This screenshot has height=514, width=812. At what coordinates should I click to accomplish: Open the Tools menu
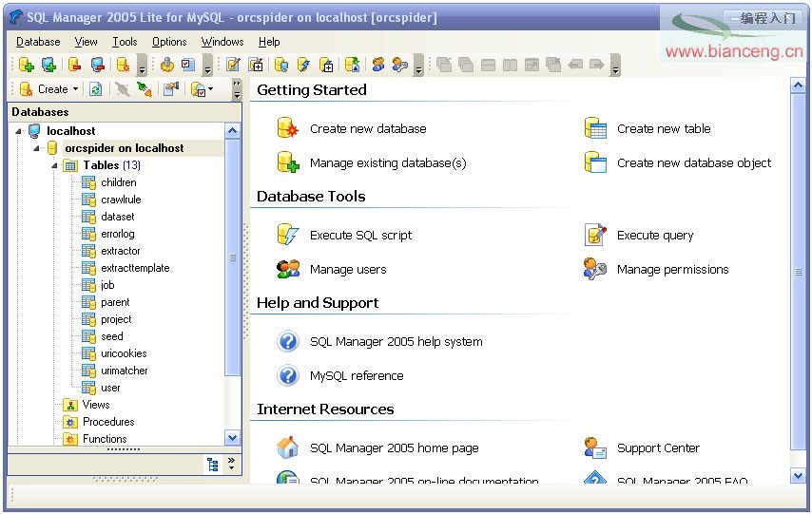125,42
